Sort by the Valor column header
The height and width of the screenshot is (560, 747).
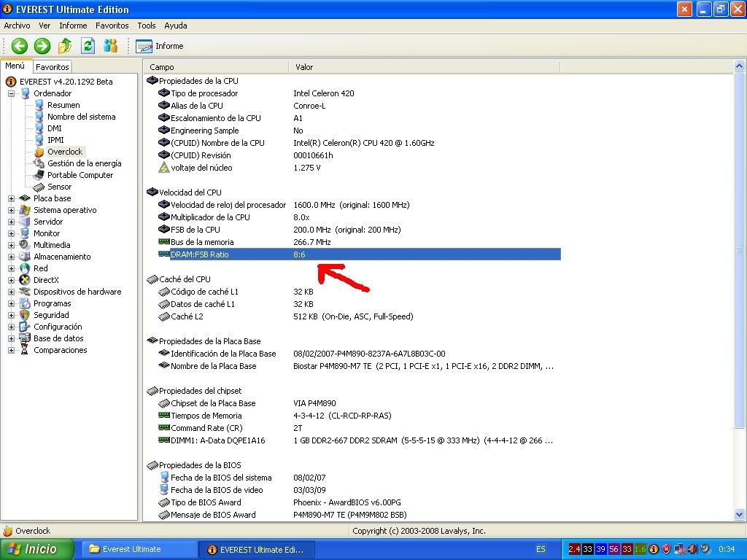point(424,67)
